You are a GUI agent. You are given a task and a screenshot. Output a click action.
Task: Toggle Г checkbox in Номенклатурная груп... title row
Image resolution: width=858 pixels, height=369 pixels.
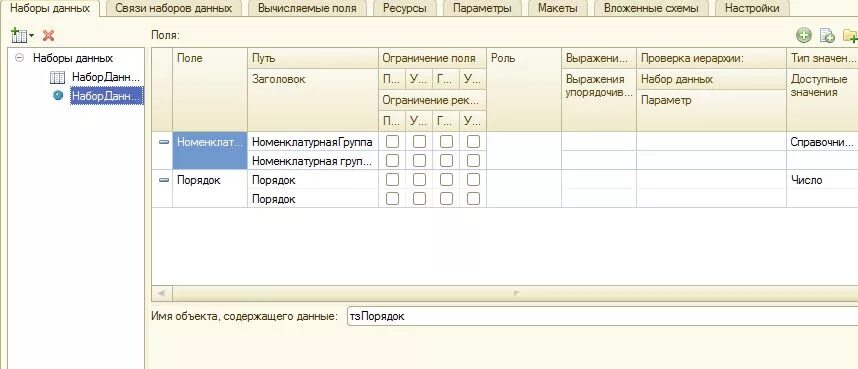coord(447,161)
